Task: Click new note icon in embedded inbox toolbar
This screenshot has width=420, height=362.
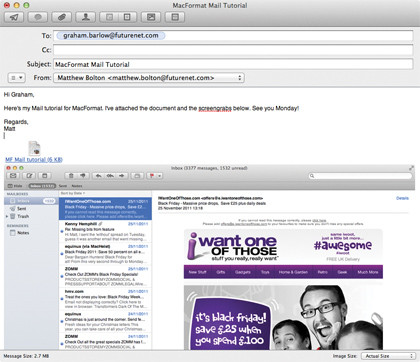Action: (45, 176)
